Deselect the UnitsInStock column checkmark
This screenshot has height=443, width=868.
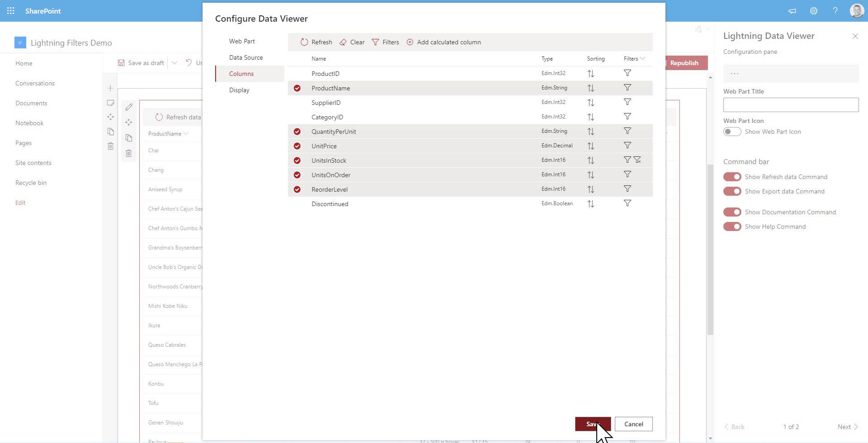pos(297,160)
